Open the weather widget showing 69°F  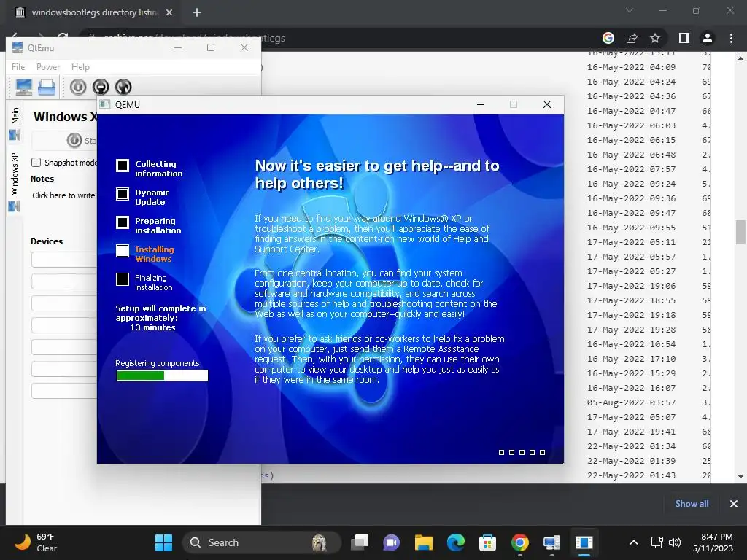click(x=35, y=542)
